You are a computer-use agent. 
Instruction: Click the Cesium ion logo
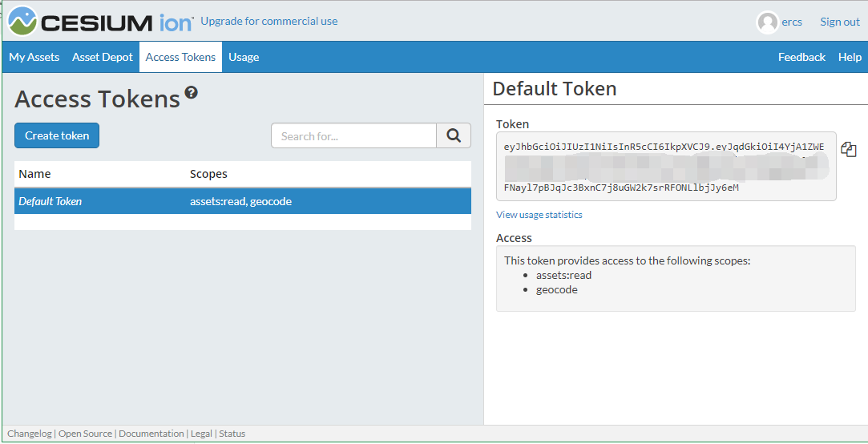(x=100, y=22)
